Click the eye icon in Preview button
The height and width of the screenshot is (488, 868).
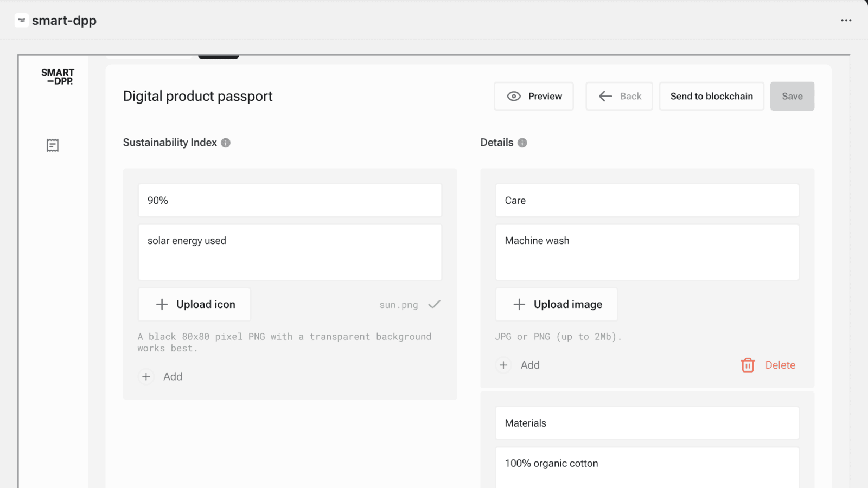click(x=514, y=96)
